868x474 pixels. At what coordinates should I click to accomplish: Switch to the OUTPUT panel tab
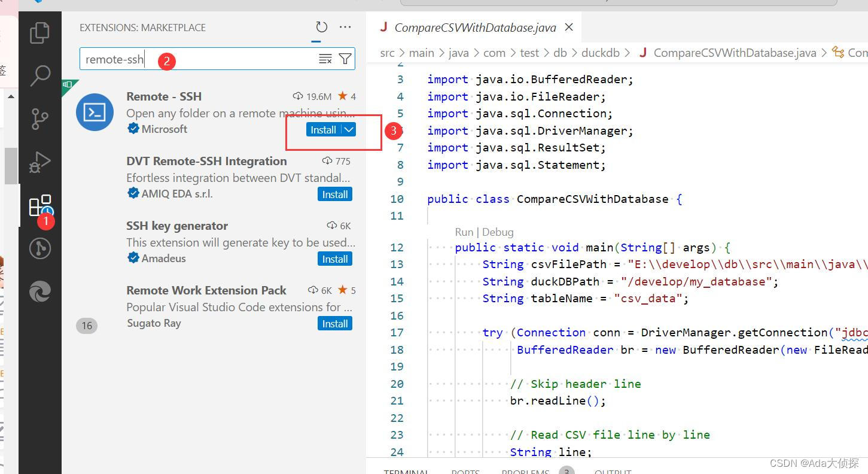point(613,471)
